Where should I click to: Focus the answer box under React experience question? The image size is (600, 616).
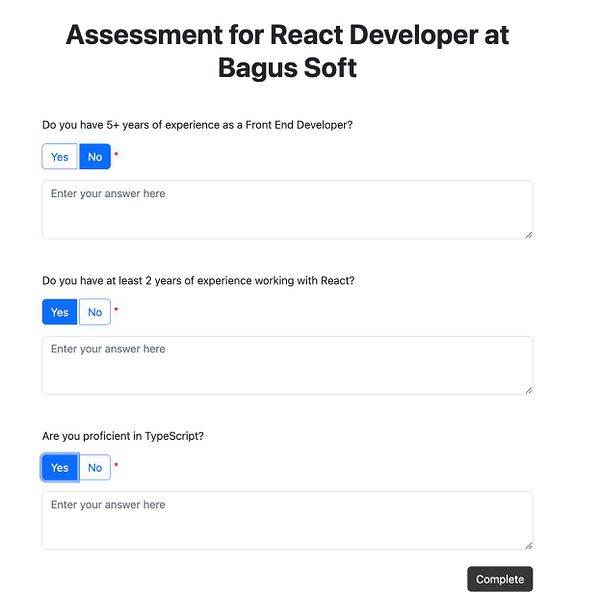288,365
